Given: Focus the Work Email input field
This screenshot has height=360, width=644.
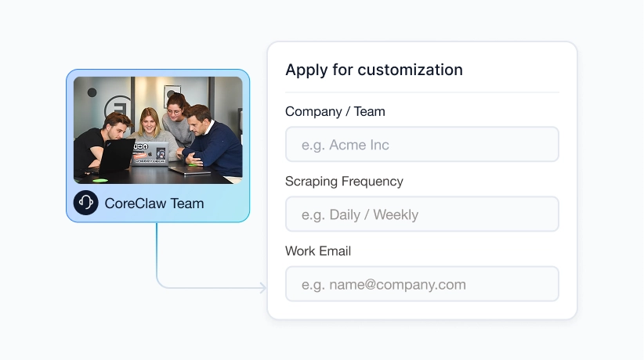Looking at the screenshot, I should tap(421, 284).
